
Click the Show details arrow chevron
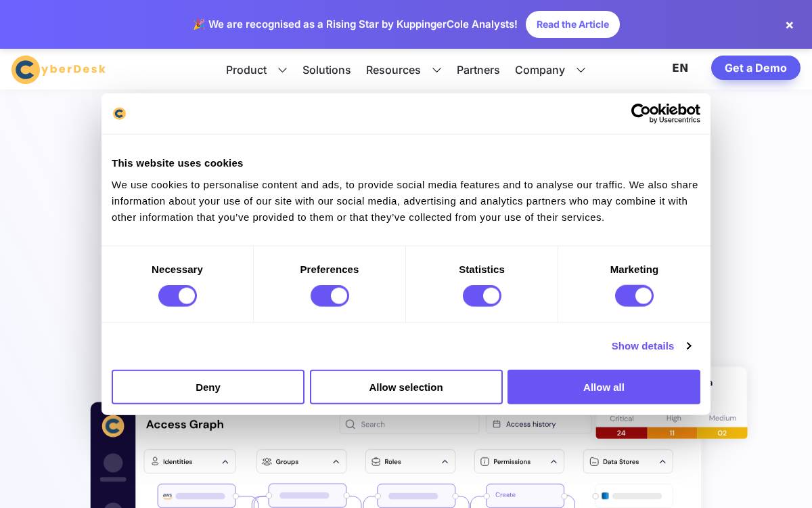tap(689, 346)
